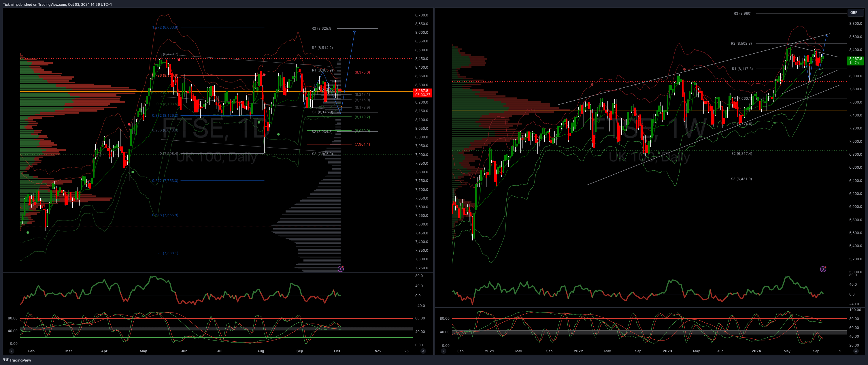Click the 7,250.0 price axis value
The image size is (868, 365).
tap(422, 268)
